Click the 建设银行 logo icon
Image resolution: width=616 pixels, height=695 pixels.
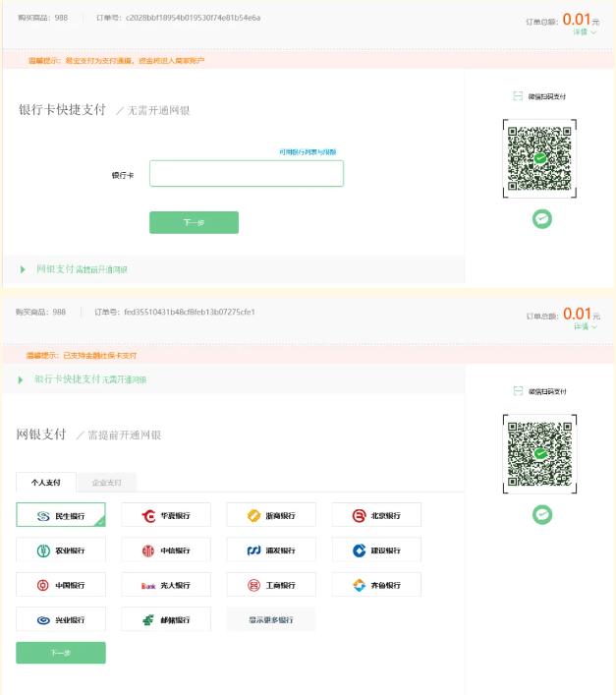click(360, 550)
